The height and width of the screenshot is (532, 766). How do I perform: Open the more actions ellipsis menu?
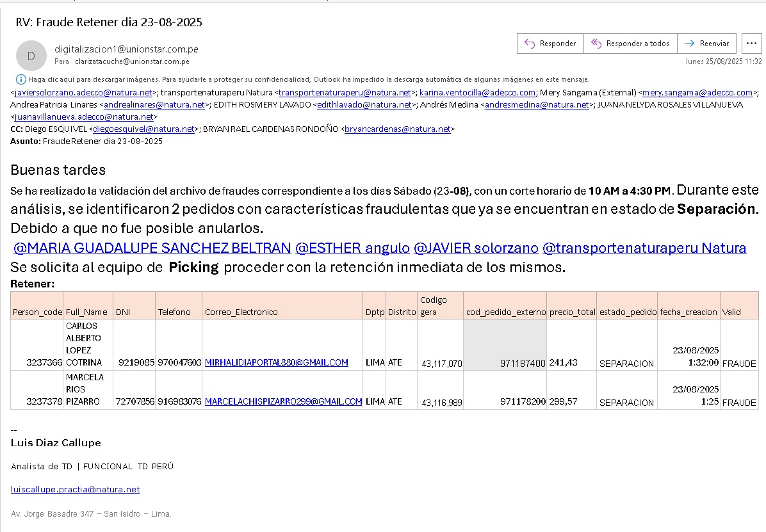[x=751, y=44]
